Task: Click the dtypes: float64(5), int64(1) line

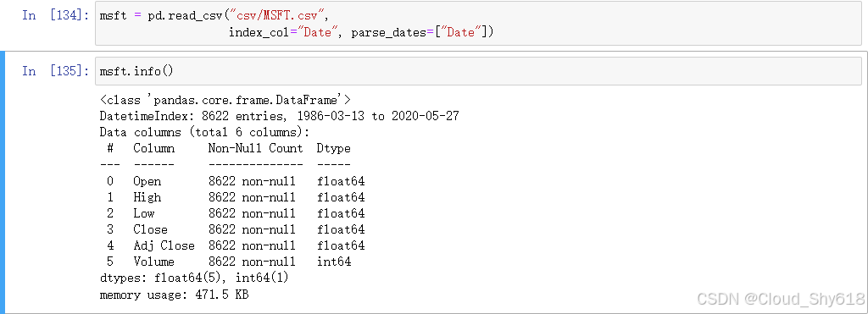Action: (x=194, y=278)
